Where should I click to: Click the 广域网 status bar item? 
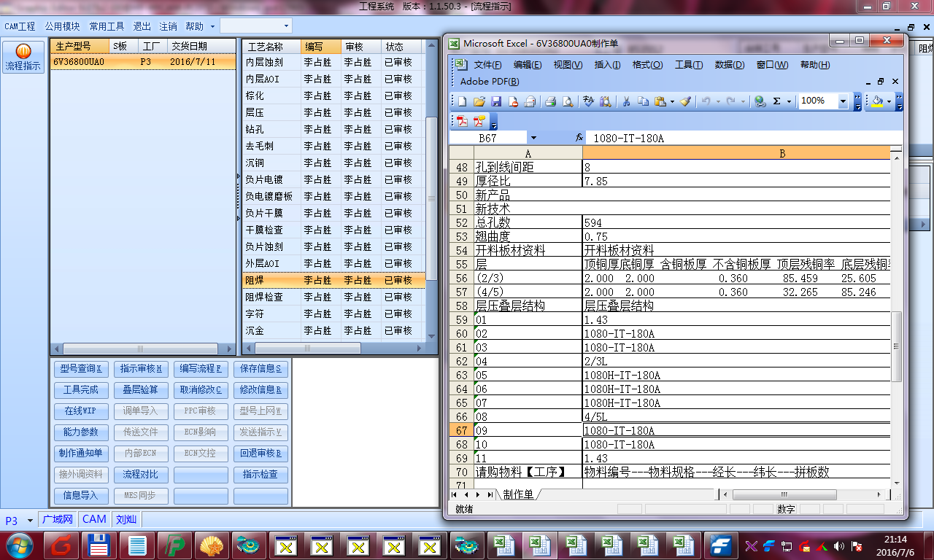58,519
